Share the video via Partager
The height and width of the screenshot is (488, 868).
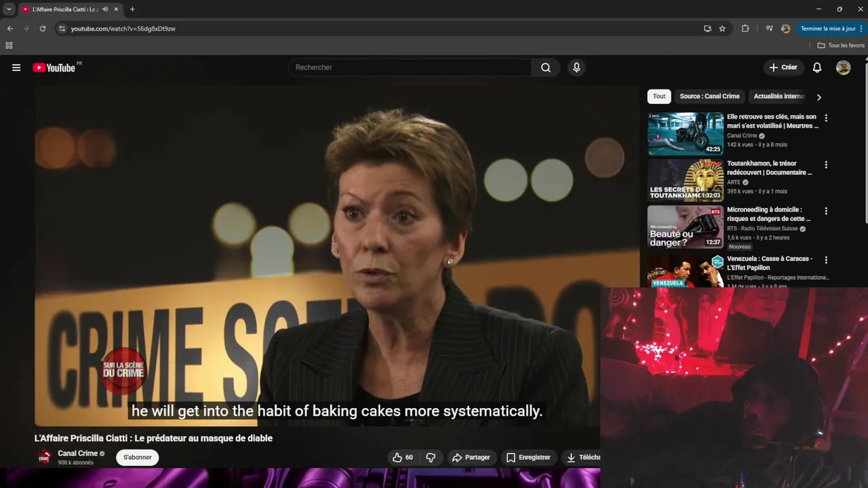pyautogui.click(x=471, y=457)
